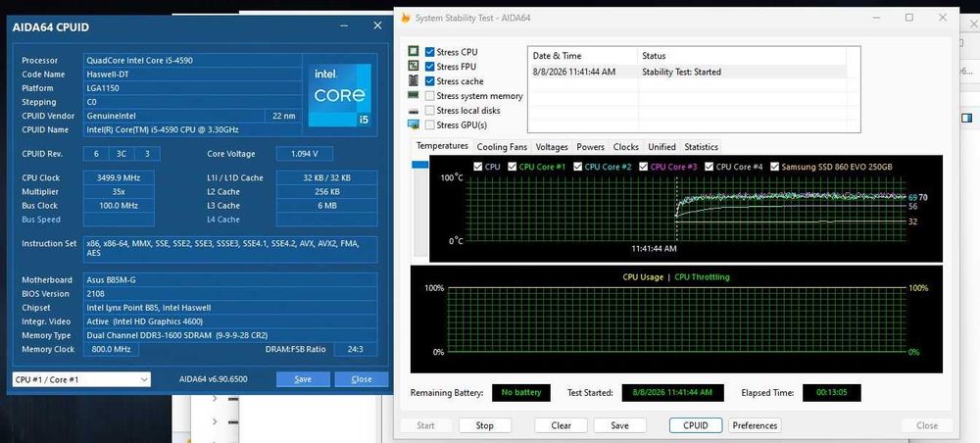The height and width of the screenshot is (443, 980).
Task: Toggle the CPU Core #2 graph checkbox
Action: pyautogui.click(x=577, y=167)
